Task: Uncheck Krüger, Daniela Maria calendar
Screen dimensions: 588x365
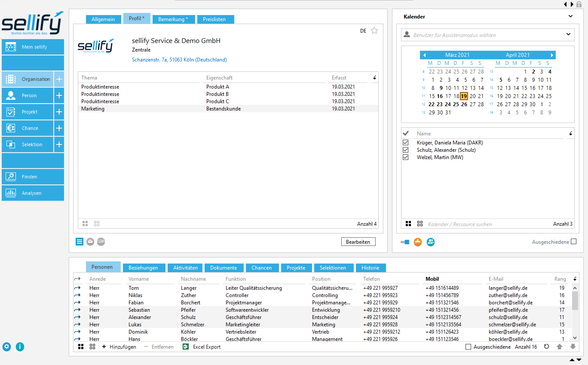Action: tap(406, 143)
